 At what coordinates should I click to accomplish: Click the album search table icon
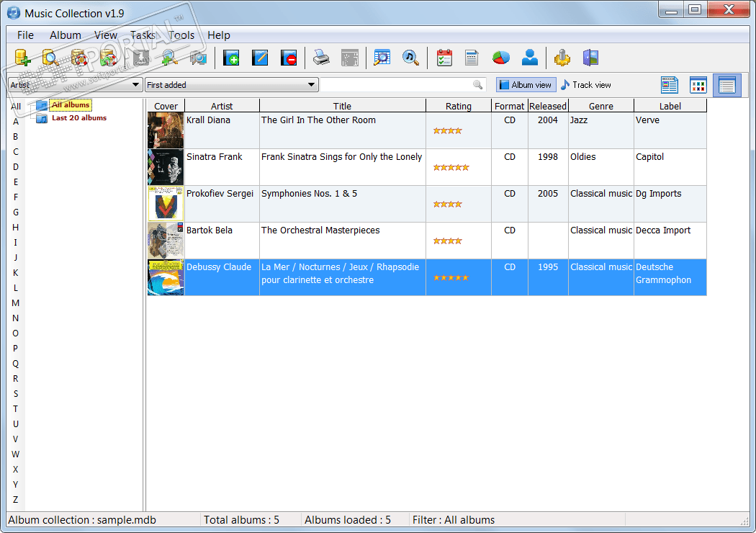382,58
